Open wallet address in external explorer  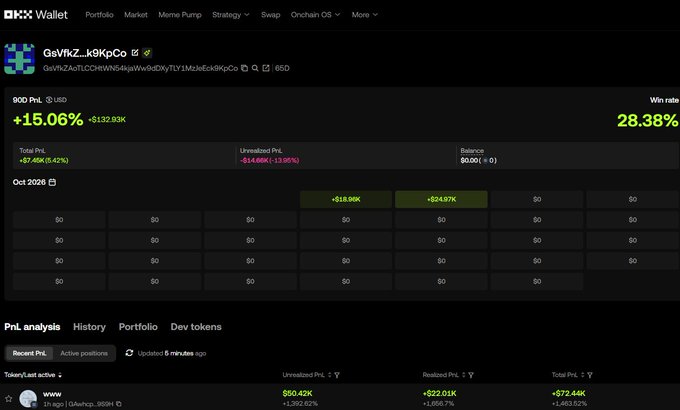(266, 68)
